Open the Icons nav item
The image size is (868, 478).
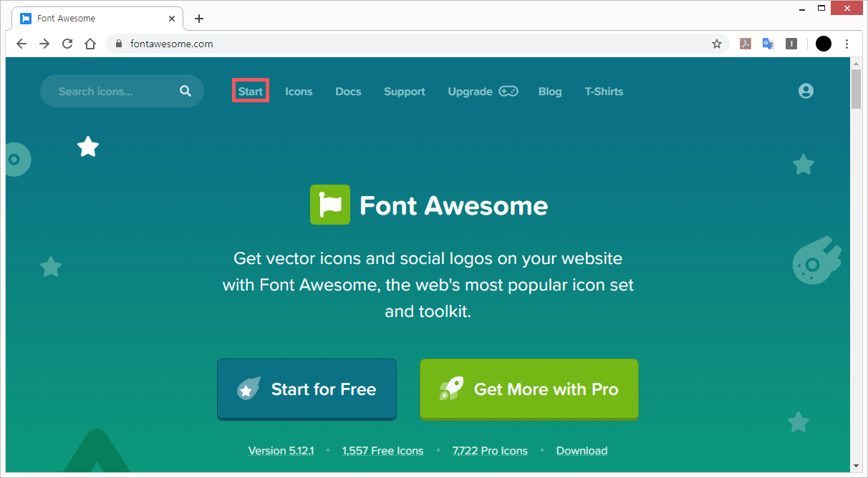pyautogui.click(x=299, y=92)
